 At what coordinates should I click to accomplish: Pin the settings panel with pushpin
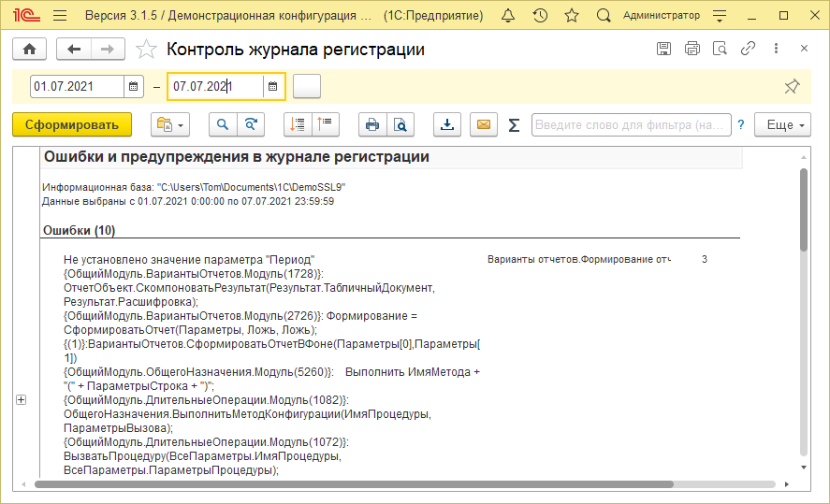(x=792, y=86)
